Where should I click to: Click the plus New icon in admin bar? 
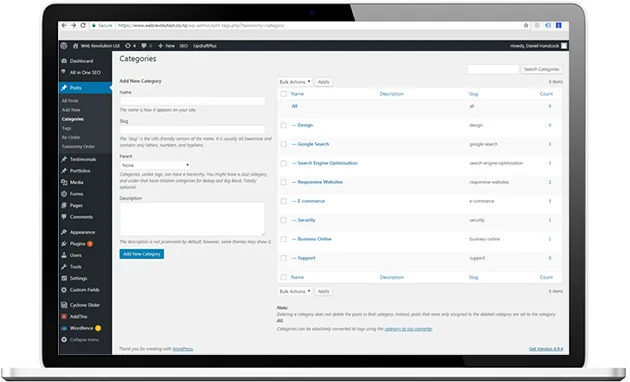(x=160, y=46)
